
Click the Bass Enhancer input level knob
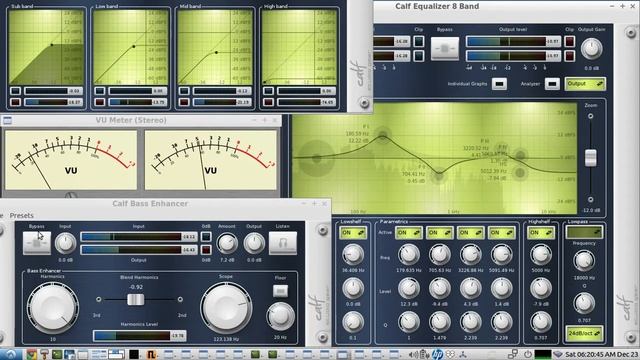[x=65, y=243]
